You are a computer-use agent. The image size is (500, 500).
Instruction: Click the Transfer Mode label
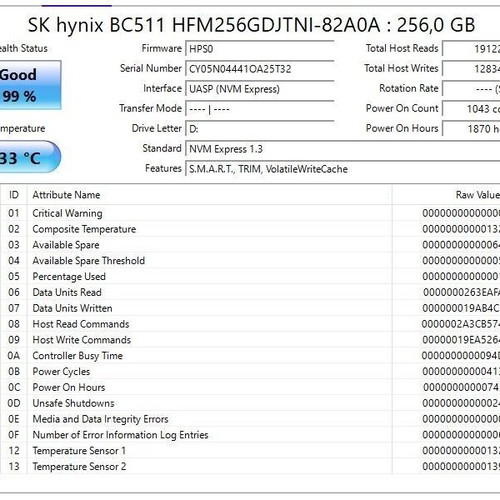pyautogui.click(x=151, y=108)
